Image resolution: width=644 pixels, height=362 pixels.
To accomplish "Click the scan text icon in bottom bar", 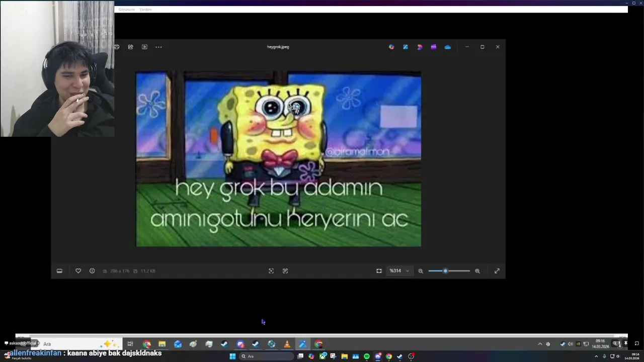I will click(x=285, y=270).
